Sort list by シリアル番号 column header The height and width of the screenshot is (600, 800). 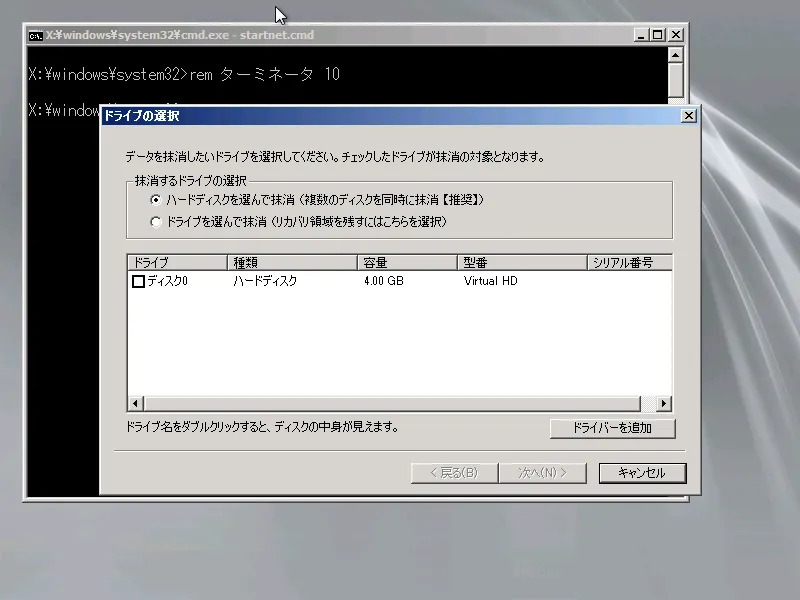630,263
